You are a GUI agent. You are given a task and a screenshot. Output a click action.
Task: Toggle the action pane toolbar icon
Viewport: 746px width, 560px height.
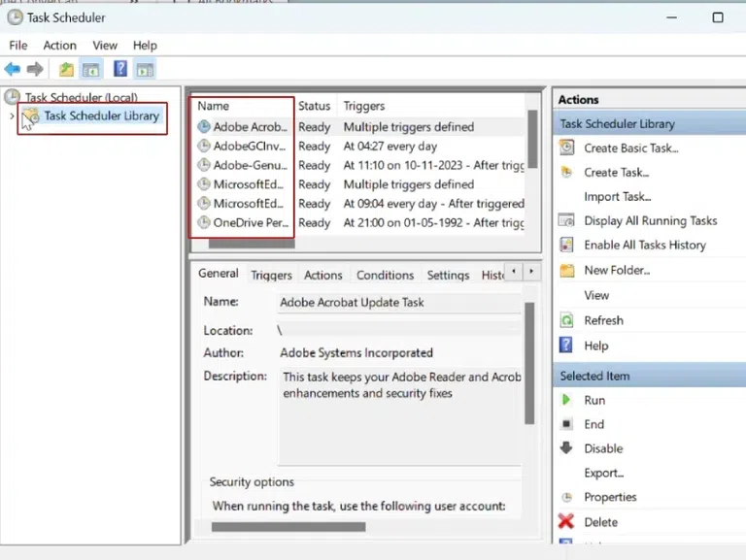[145, 70]
